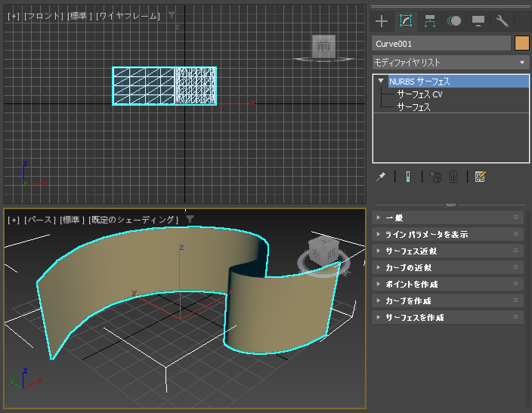Click grip handle of サーフェス近似 rollout
The width and height of the screenshot is (532, 413).
515,251
